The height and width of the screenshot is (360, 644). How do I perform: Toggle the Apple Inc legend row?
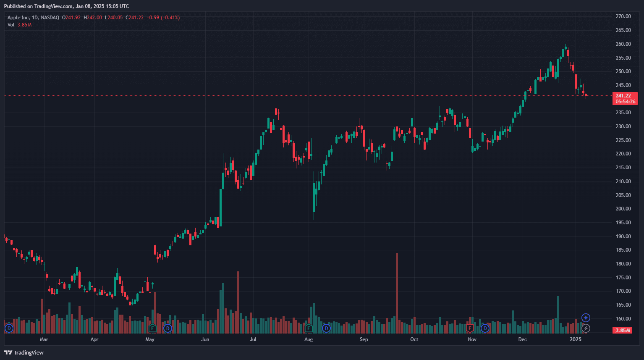(x=18, y=18)
